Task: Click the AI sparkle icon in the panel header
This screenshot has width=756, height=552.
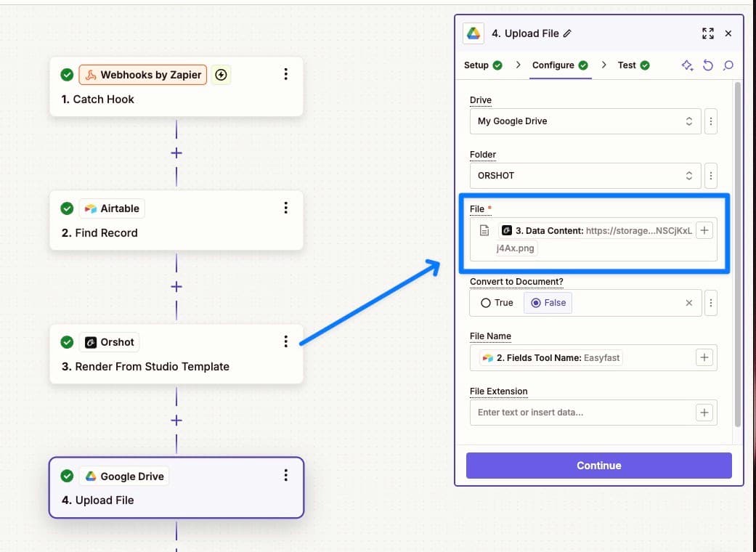Action: pos(688,65)
